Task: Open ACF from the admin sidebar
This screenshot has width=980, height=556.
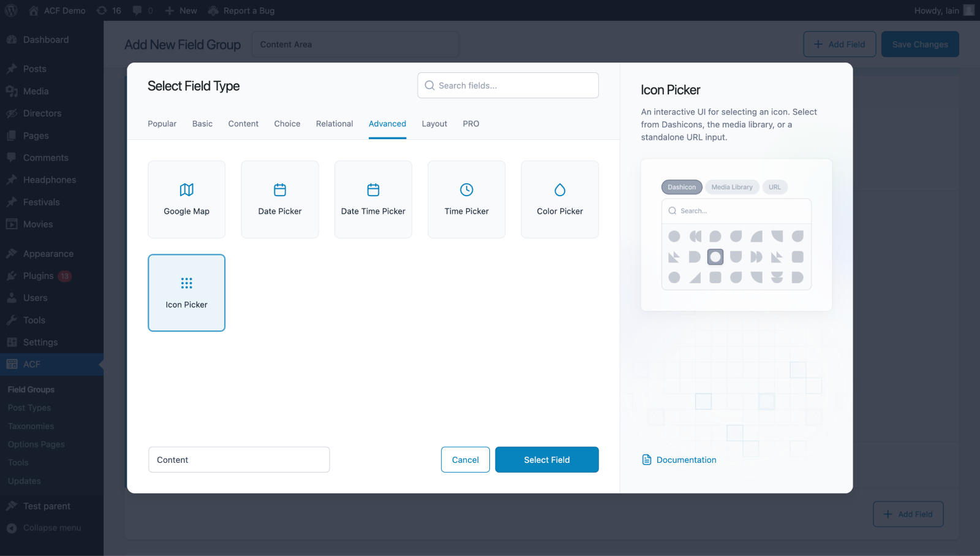Action: coord(30,364)
